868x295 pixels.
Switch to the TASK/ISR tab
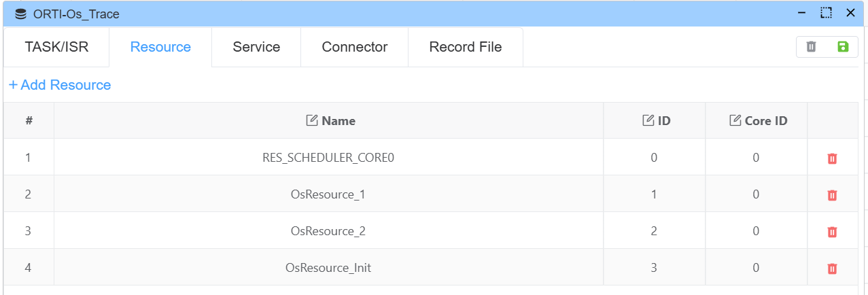56,47
